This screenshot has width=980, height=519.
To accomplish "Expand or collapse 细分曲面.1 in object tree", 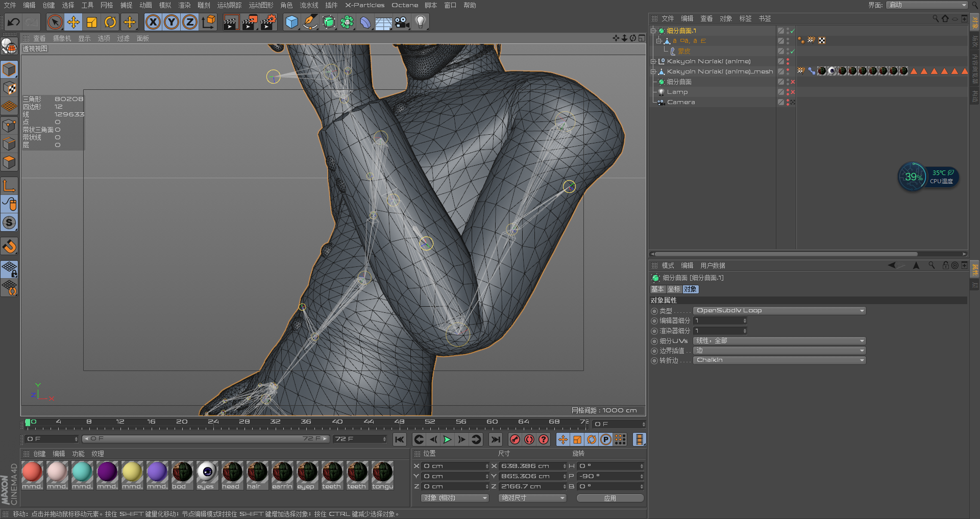I will 653,31.
